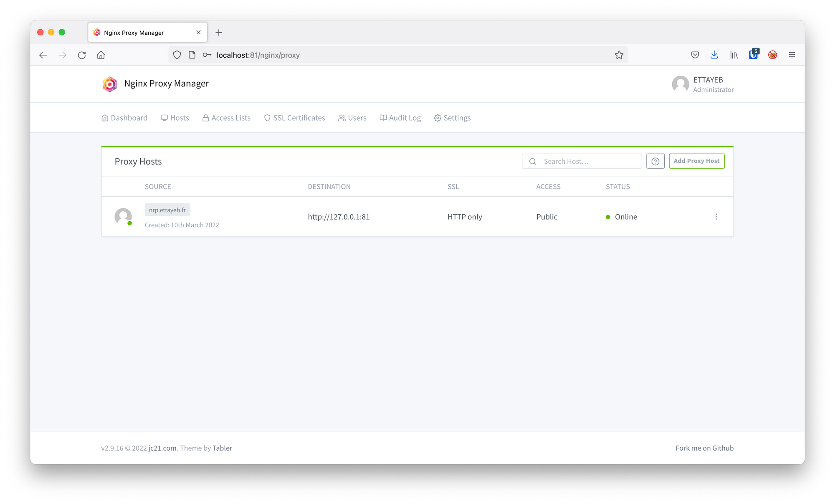835x504 pixels.
Task: Click the STATUS column header
Action: tap(618, 187)
